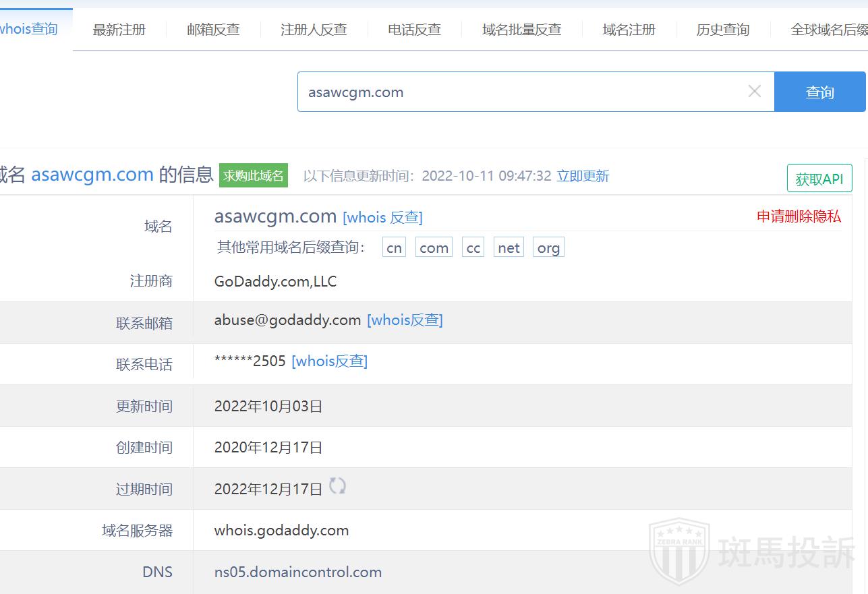Image resolution: width=868 pixels, height=594 pixels.
Task: Open the 邮箱反查 tab
Action: click(213, 30)
